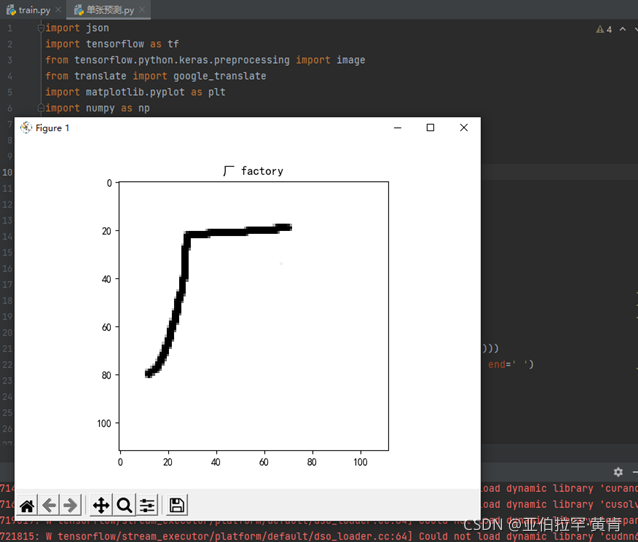Click 'dso_loader.cc:64' in bottom console line

click(363, 536)
